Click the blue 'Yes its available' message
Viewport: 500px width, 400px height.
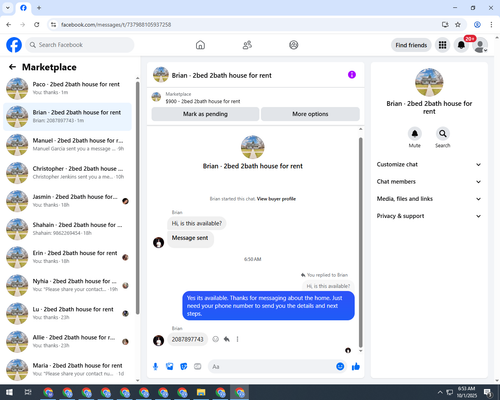tap(268, 306)
